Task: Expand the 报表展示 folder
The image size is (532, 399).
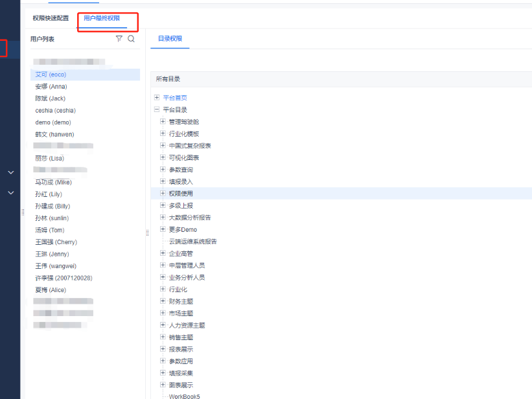Action: click(163, 348)
